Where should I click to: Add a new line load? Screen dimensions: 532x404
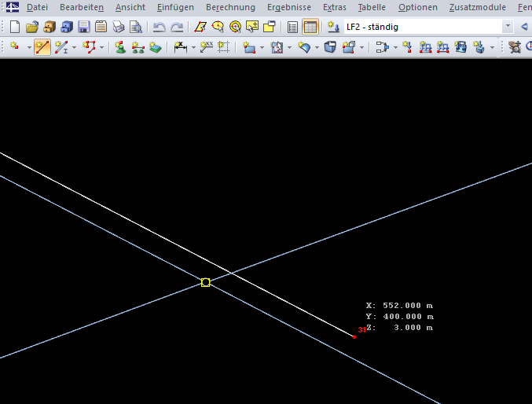tap(442, 47)
